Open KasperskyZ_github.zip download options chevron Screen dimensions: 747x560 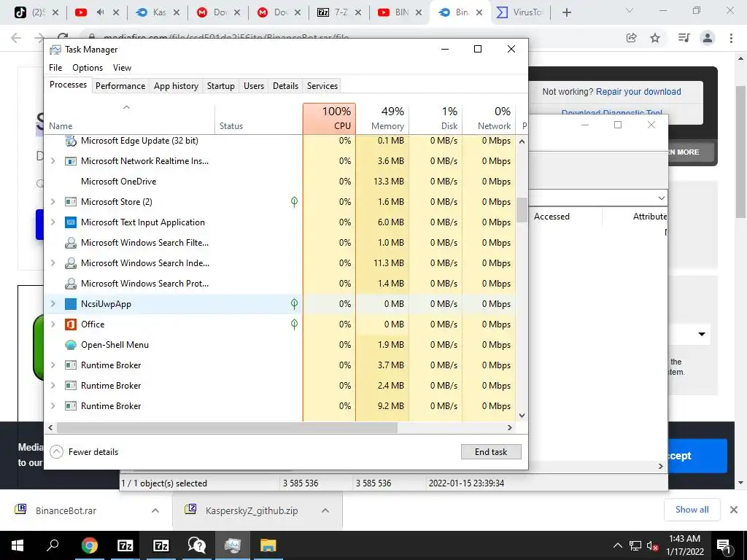[325, 510]
